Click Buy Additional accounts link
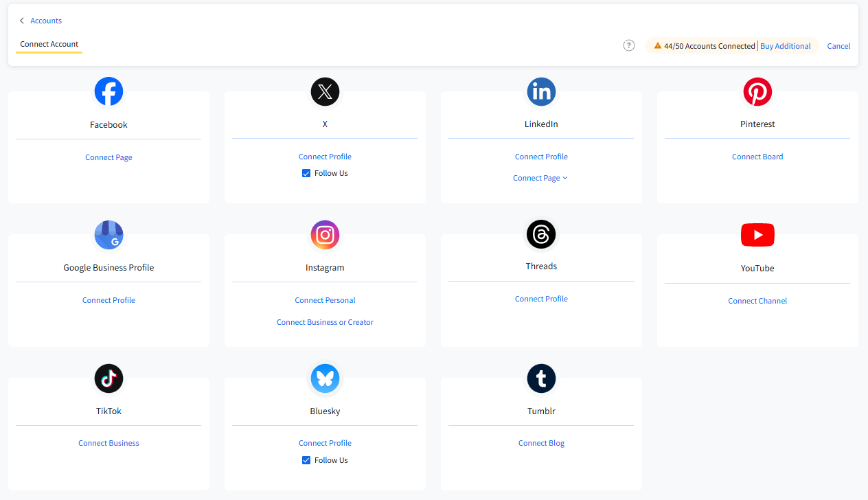 coord(785,46)
